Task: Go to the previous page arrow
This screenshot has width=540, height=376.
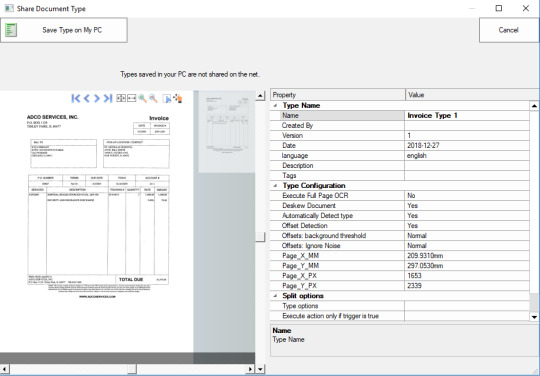Action: tap(87, 98)
